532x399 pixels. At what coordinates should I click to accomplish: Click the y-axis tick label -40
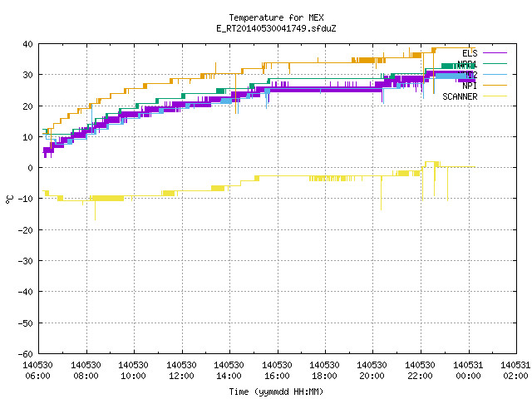(26, 292)
